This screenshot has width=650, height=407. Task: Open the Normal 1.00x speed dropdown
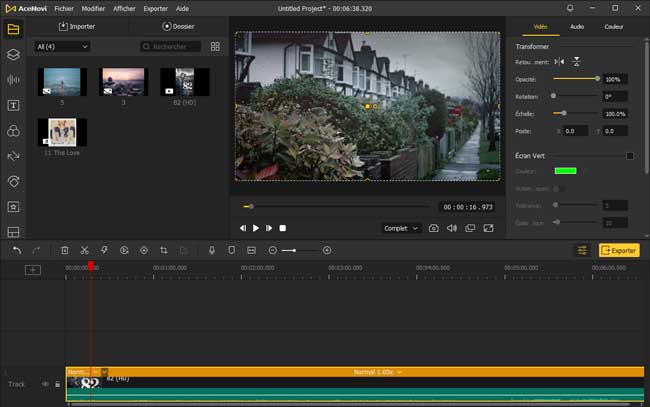tap(379, 372)
